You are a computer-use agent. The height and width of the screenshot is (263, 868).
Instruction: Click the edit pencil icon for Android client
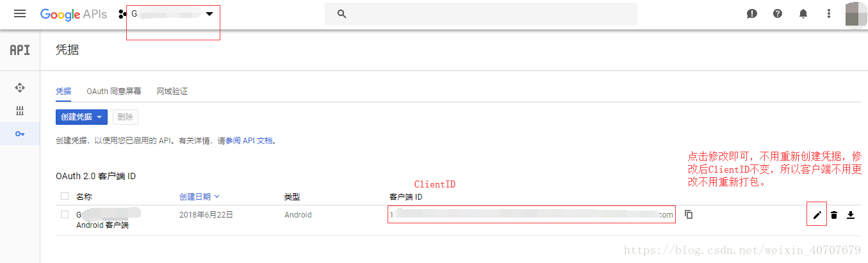(817, 215)
